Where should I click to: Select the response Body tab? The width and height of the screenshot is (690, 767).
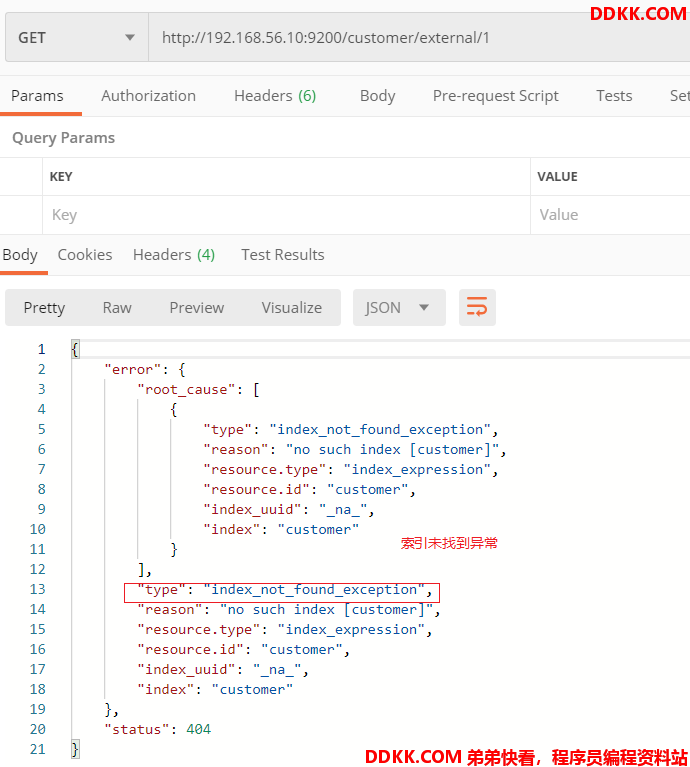point(20,255)
